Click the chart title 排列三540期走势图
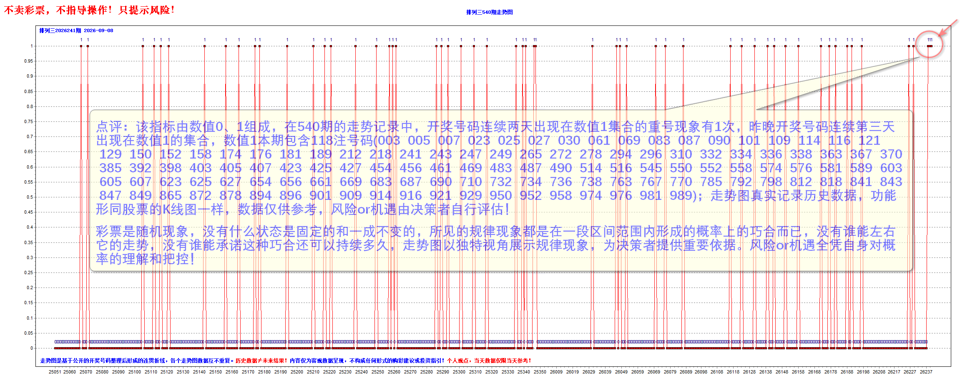 click(489, 12)
